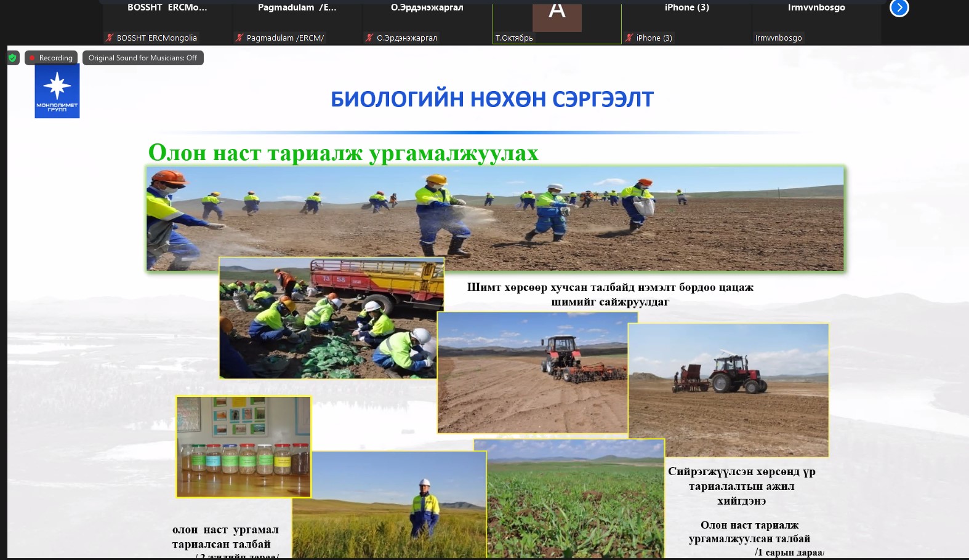Screen dimensions: 969x560
Task: Click photo of workers beside red truck
Action: [x=332, y=318]
